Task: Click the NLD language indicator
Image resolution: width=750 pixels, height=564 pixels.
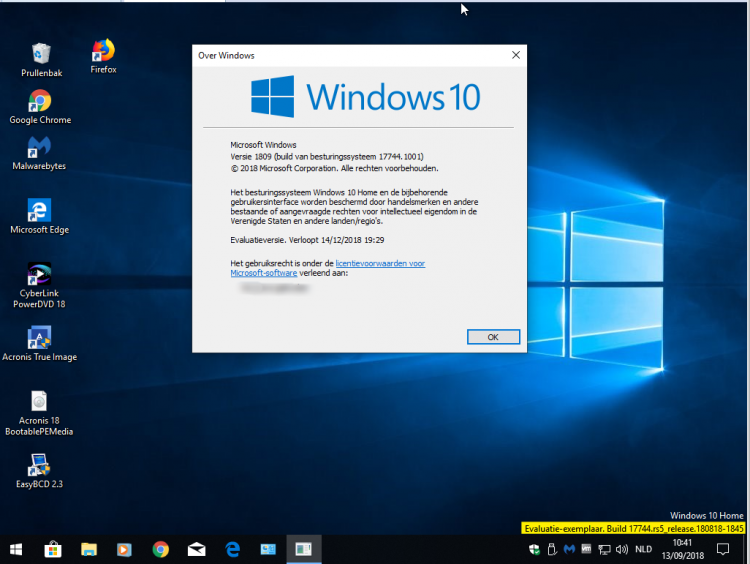Action: [644, 549]
